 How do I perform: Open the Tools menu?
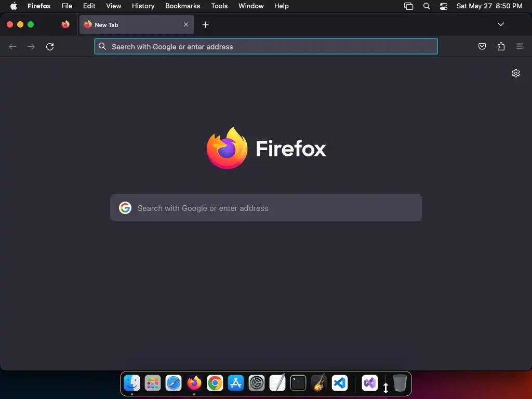coord(219,6)
